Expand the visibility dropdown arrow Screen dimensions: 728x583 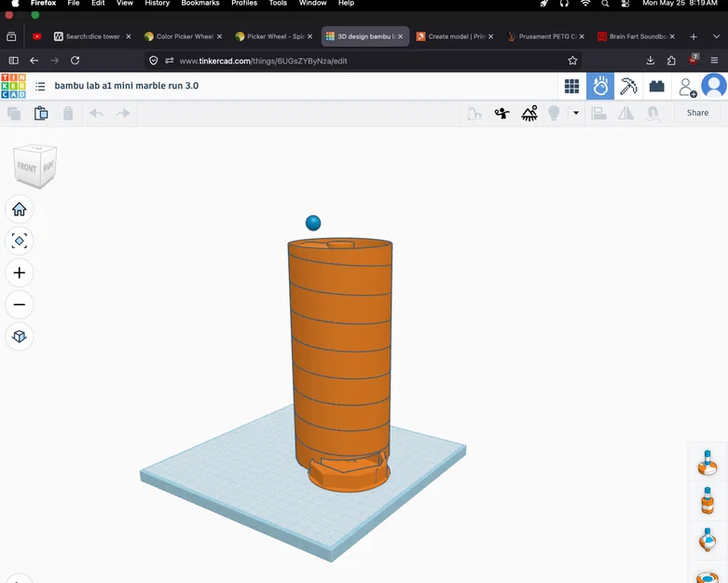tap(576, 113)
